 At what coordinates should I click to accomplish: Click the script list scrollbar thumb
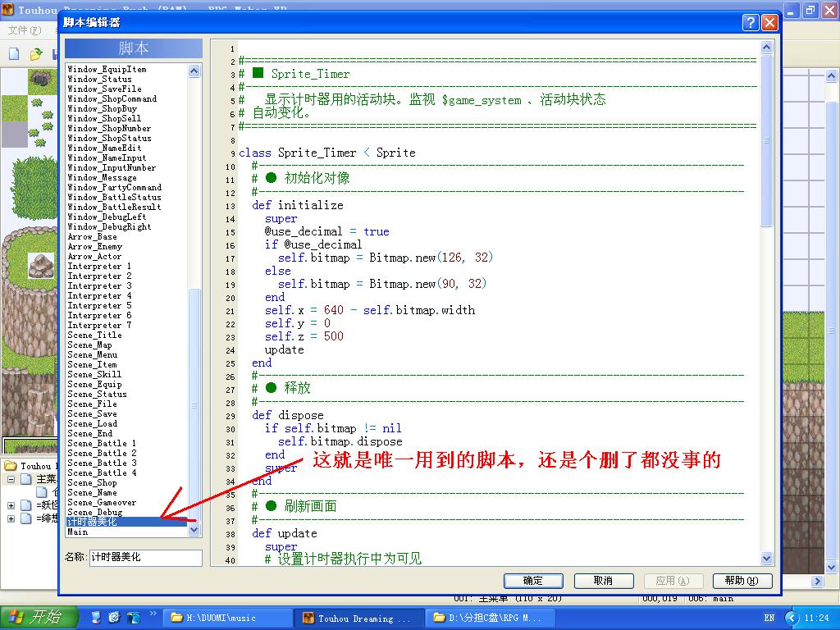194,404
